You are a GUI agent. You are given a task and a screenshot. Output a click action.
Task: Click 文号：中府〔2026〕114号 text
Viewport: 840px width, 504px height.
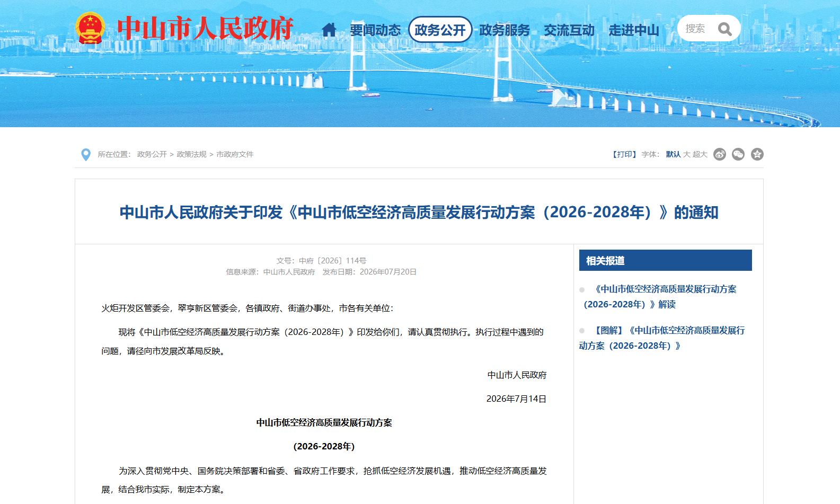321,261
